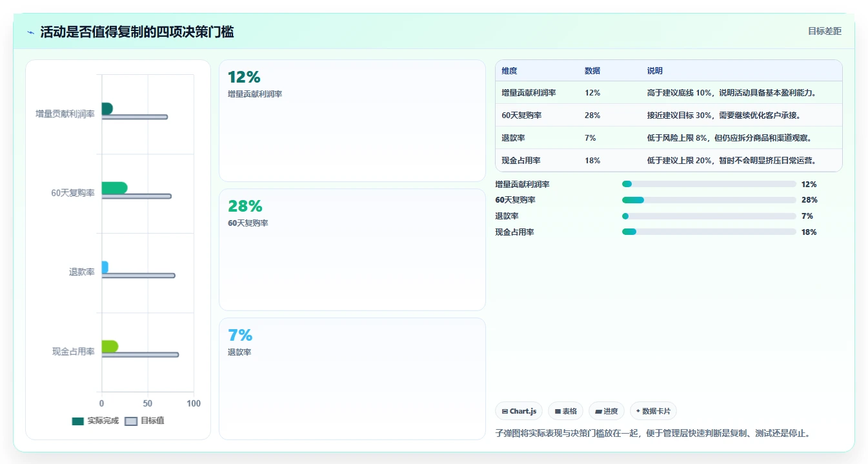Click the text 接近建议目标 30%，需要继续优化客户承接。
Image resolution: width=868 pixels, height=464 pixels.
tap(724, 116)
